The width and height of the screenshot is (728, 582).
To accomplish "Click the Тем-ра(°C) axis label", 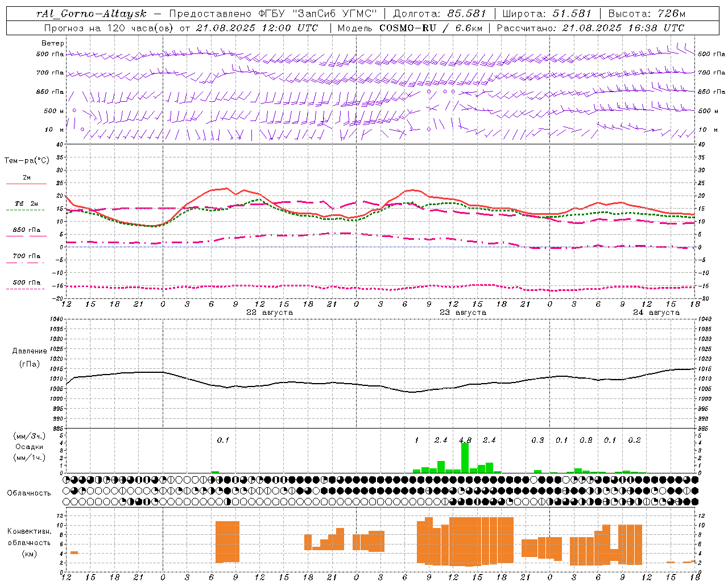I will (x=27, y=161).
